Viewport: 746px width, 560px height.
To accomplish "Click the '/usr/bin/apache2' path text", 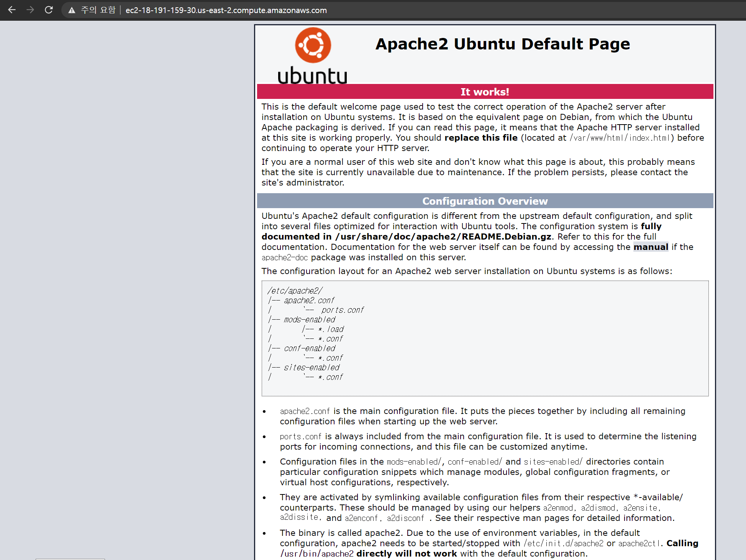I will 317,554.
